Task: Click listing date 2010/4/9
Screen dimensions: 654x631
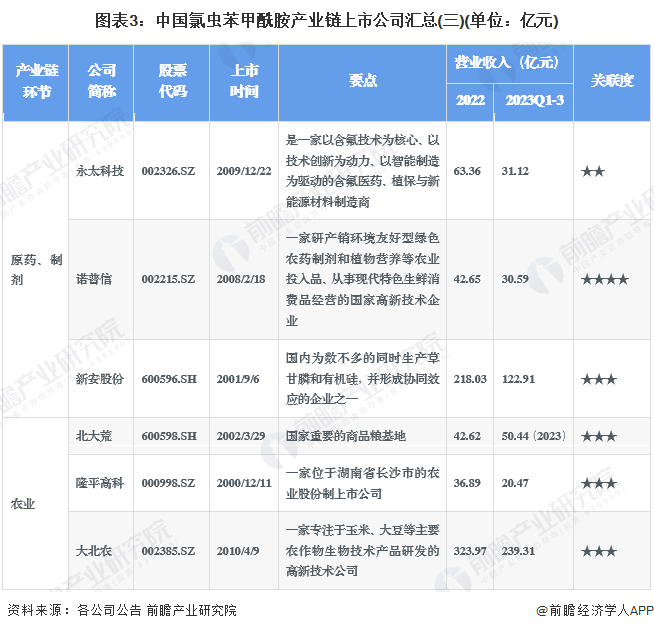Action: pyautogui.click(x=238, y=551)
